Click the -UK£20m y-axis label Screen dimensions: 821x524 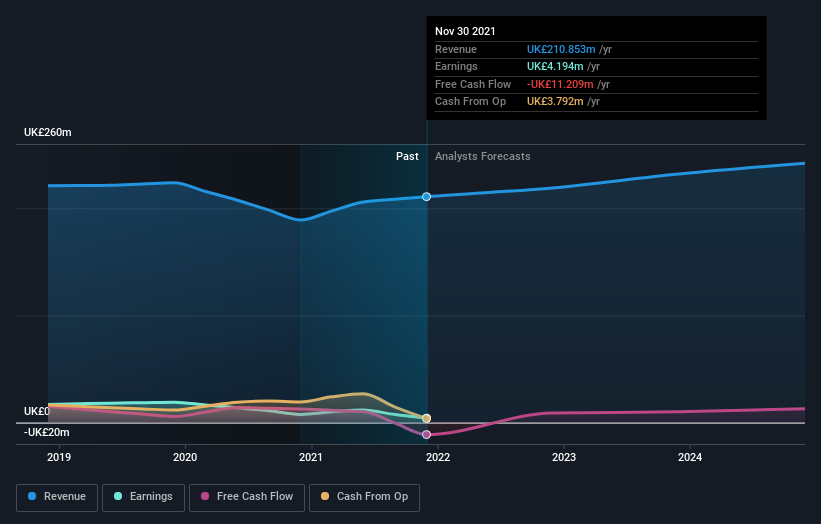[x=47, y=432]
